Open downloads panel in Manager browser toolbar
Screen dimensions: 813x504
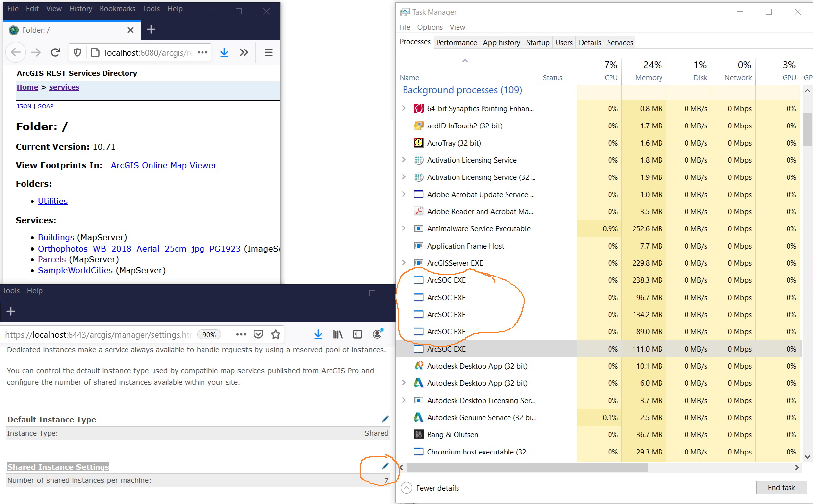coord(318,334)
